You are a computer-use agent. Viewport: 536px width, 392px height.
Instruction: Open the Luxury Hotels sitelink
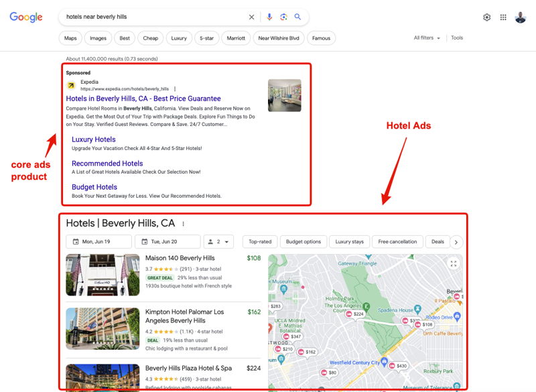94,139
